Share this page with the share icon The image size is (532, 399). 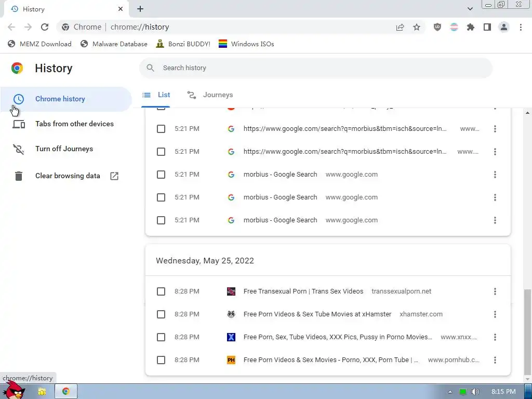point(400,27)
